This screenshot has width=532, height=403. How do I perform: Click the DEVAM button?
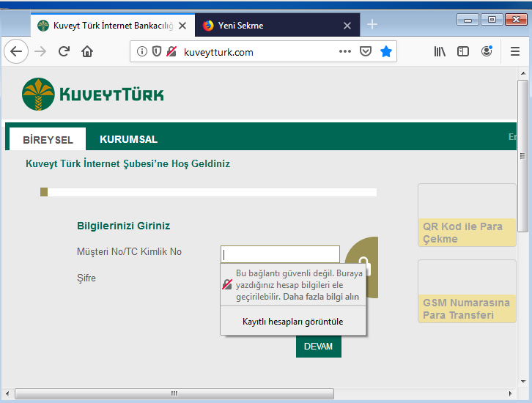319,347
